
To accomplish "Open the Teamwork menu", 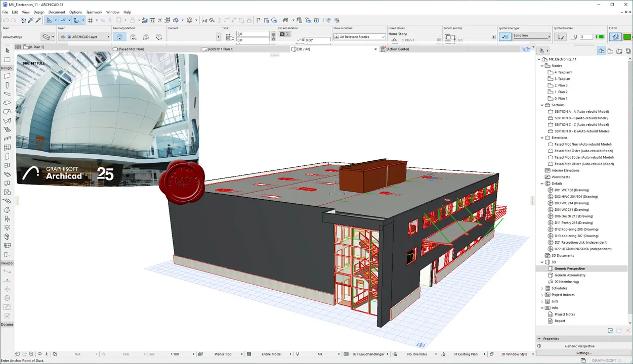I will pyautogui.click(x=94, y=12).
